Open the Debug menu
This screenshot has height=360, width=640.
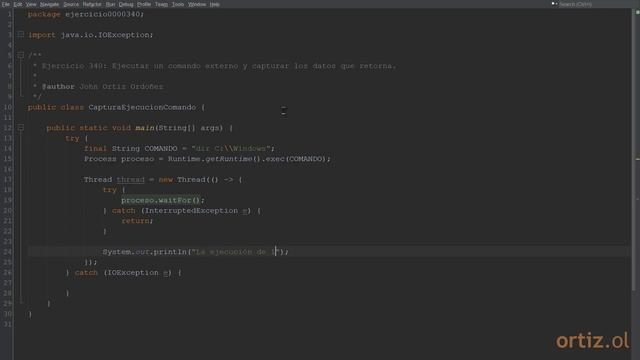pyautogui.click(x=126, y=4)
